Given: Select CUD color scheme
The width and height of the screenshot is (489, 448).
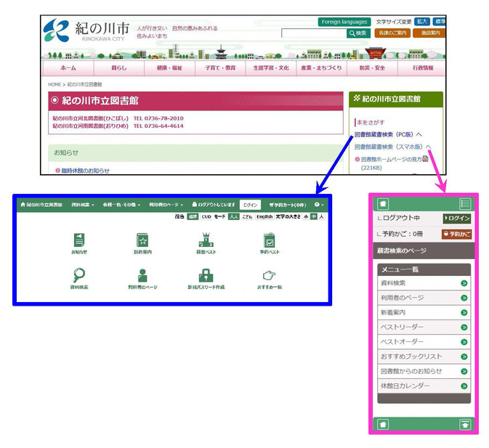Looking at the screenshot, I should [206, 216].
